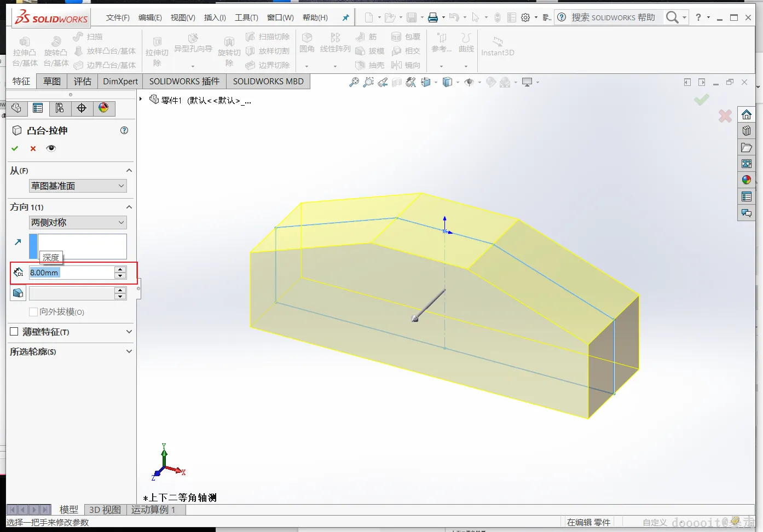The image size is (763, 532).
Task: Open the Appearances task pane icon
Action: [x=747, y=180]
